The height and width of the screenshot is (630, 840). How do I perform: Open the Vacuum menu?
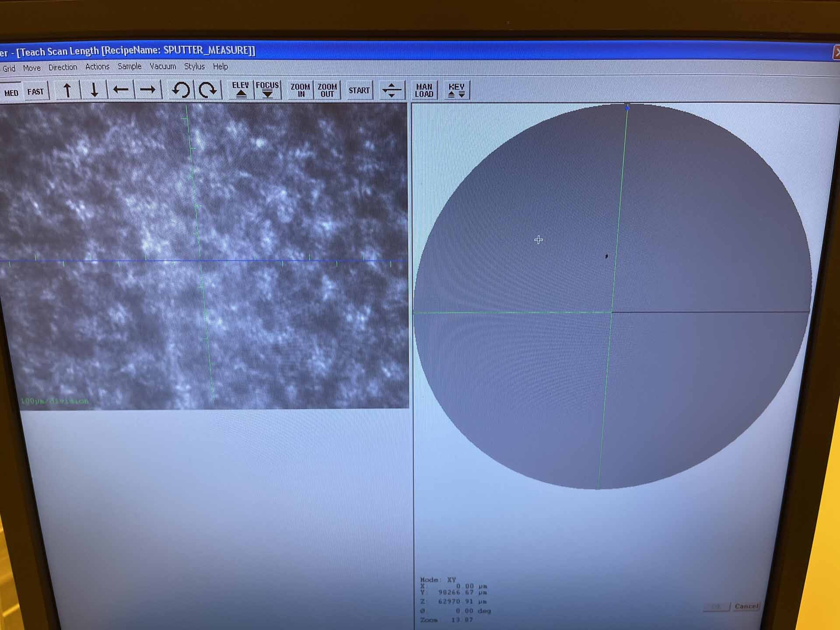163,66
